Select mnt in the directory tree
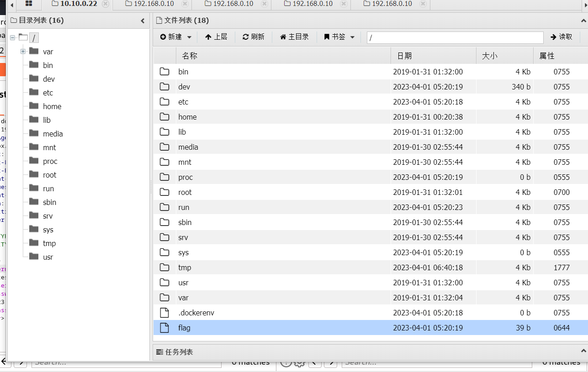 click(49, 147)
